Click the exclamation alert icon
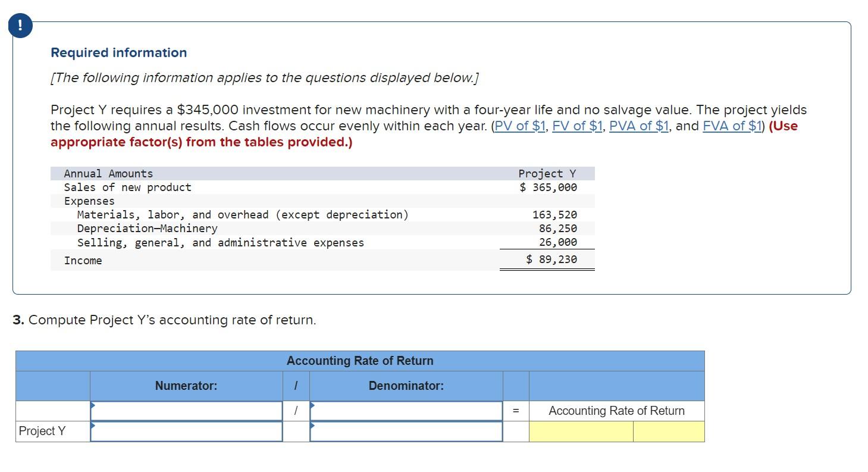 click(20, 25)
